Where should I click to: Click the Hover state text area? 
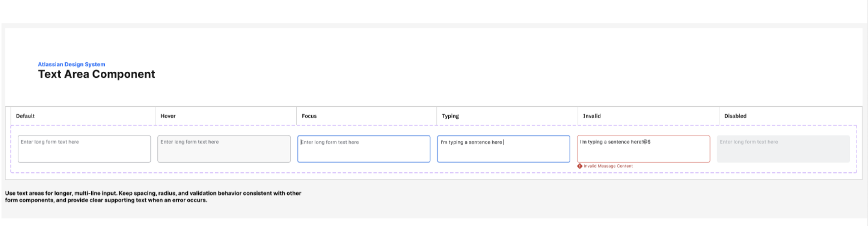[x=224, y=149]
